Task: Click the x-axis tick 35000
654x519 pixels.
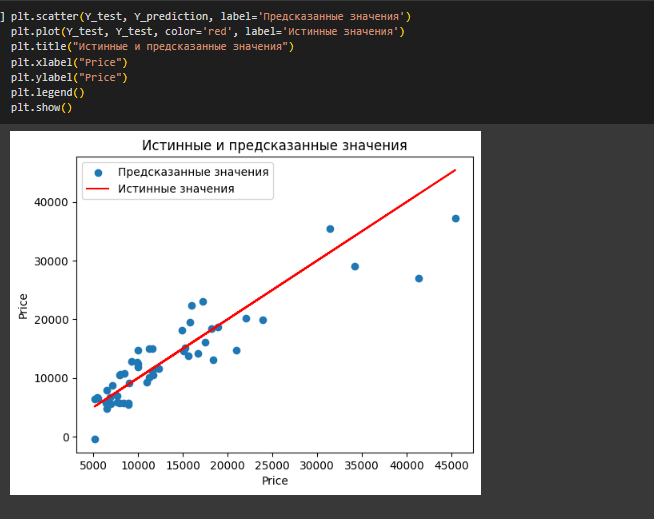Action: tap(362, 466)
